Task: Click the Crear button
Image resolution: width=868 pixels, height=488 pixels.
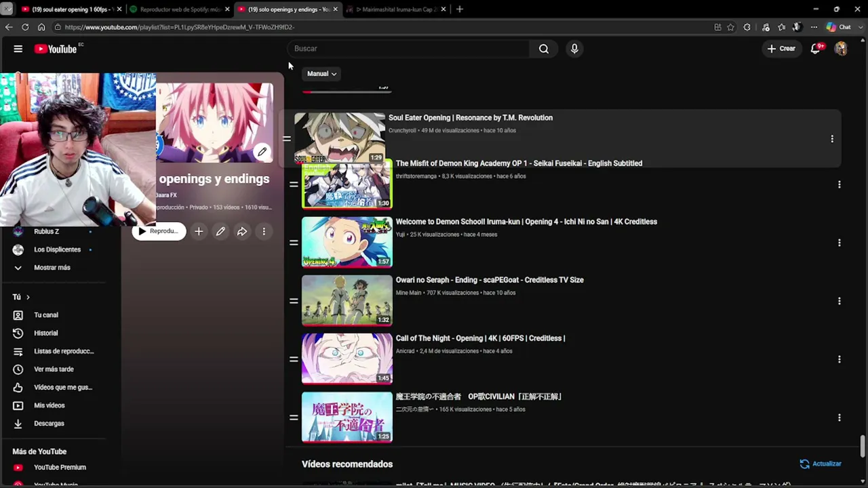Action: tap(781, 49)
